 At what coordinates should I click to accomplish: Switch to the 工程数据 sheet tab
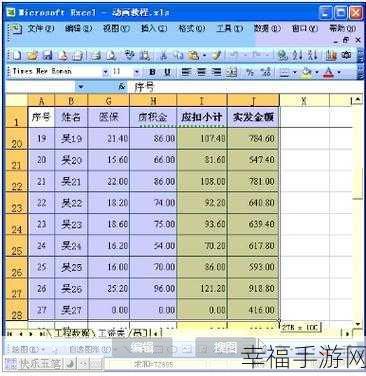(72, 333)
